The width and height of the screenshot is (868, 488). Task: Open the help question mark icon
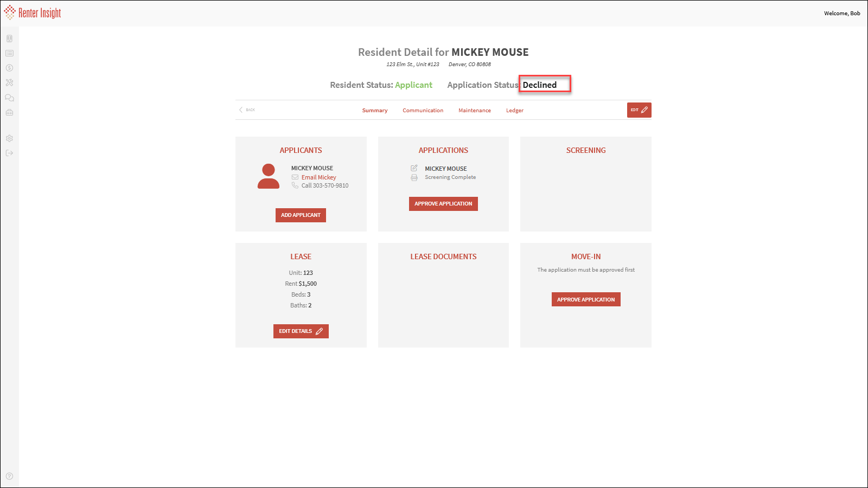9,476
